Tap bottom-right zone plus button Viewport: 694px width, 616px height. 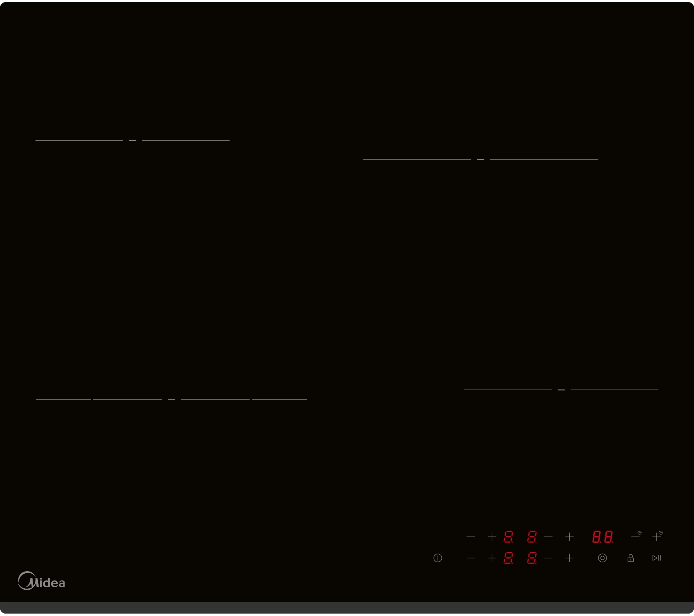click(x=569, y=558)
